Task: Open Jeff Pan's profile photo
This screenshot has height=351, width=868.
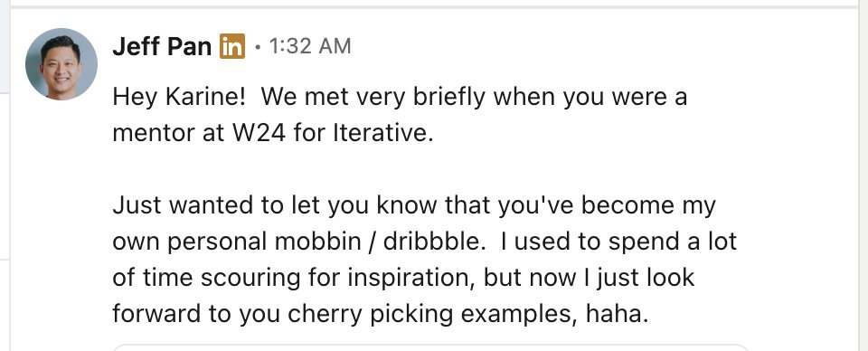Action: point(61,63)
